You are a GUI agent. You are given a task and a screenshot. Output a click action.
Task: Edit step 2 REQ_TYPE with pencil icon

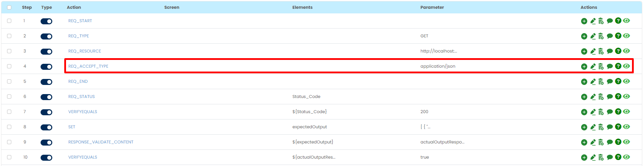click(x=593, y=36)
